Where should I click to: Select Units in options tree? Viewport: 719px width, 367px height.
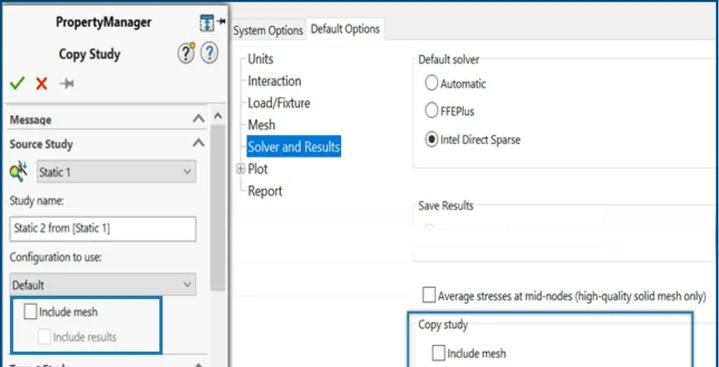[260, 59]
